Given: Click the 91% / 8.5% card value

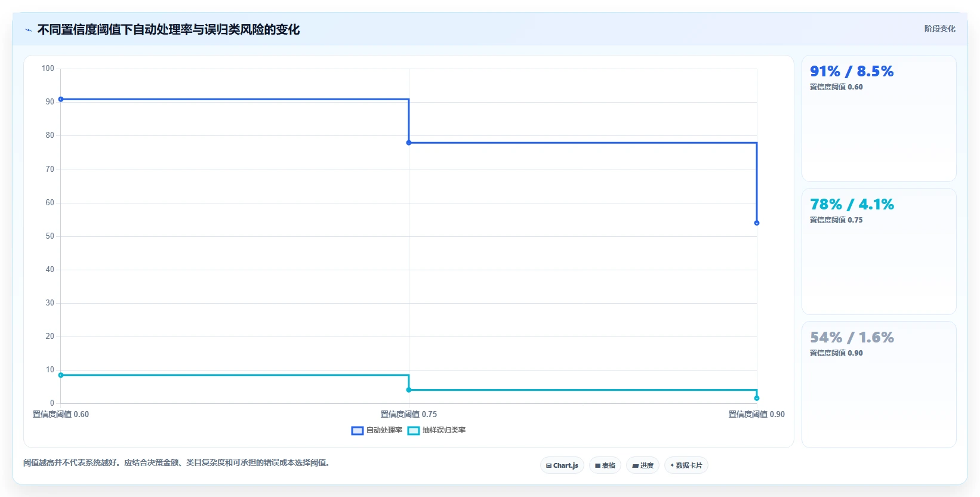Looking at the screenshot, I should pyautogui.click(x=852, y=72).
